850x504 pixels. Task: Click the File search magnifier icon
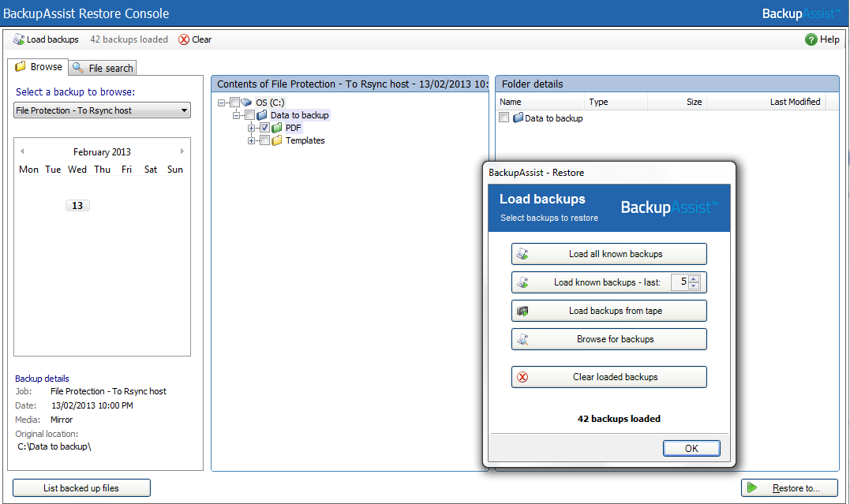tap(78, 68)
